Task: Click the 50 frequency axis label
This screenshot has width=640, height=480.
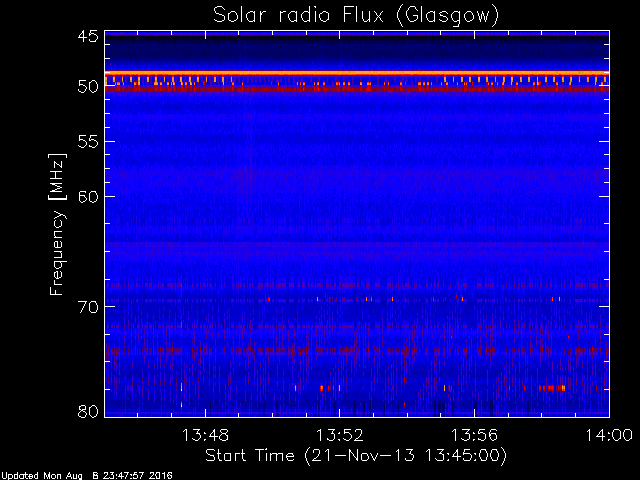Action: 88,87
